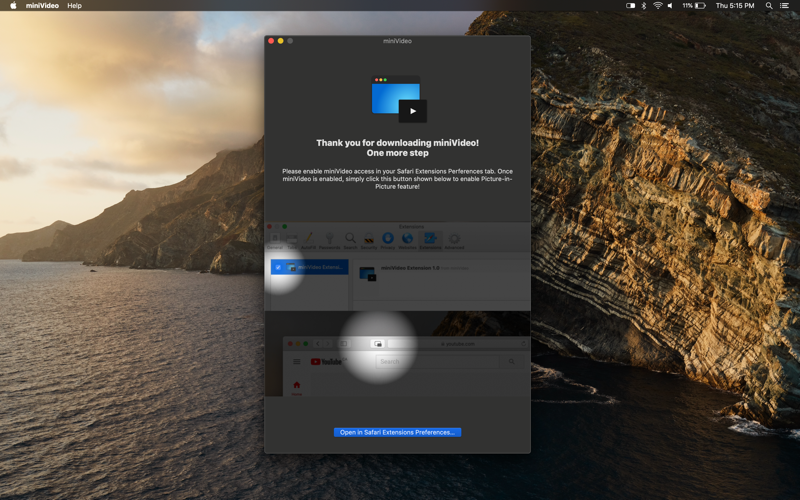Click Open in Safari Extensions Preferences button
The image size is (800, 500).
tap(397, 432)
